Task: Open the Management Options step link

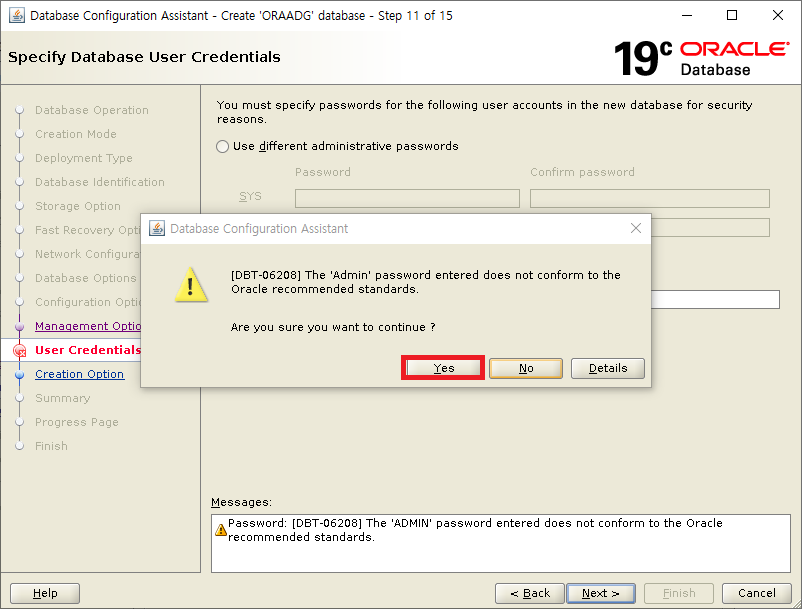Action: (87, 326)
